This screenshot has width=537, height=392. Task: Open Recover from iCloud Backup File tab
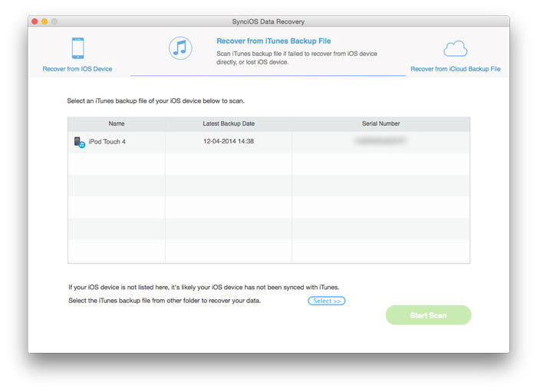[x=455, y=69]
